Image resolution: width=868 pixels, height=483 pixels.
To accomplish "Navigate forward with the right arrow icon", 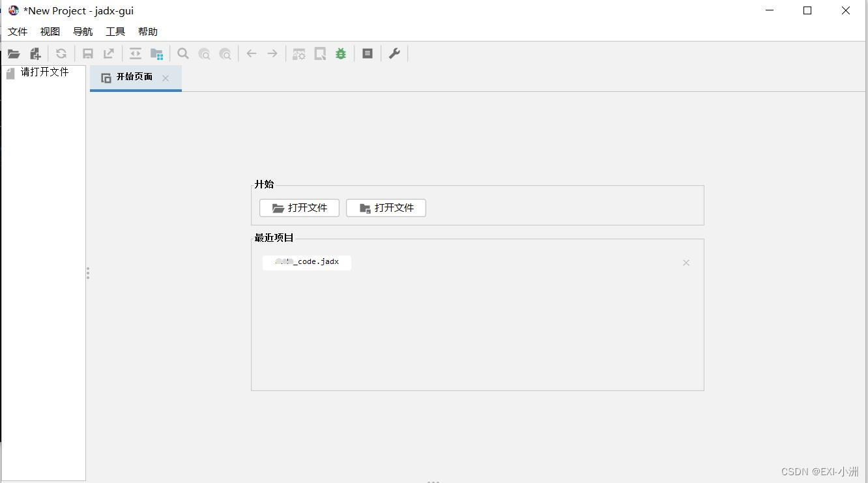I will [272, 53].
